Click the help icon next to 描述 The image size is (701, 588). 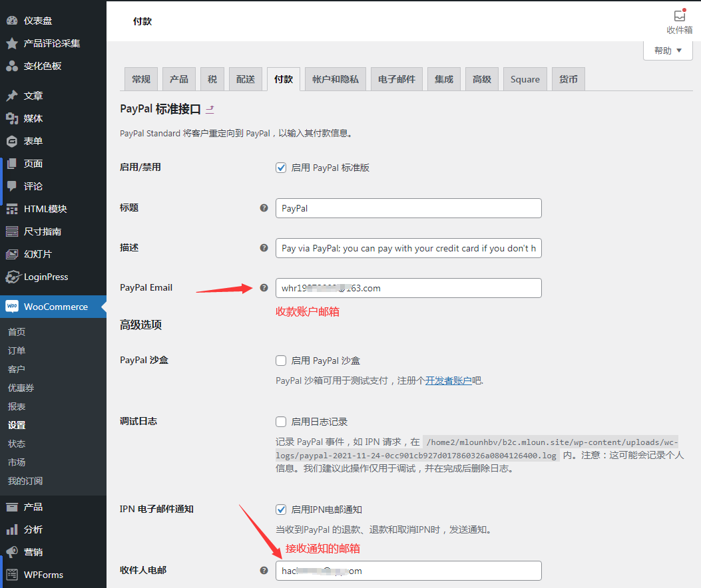click(x=264, y=248)
